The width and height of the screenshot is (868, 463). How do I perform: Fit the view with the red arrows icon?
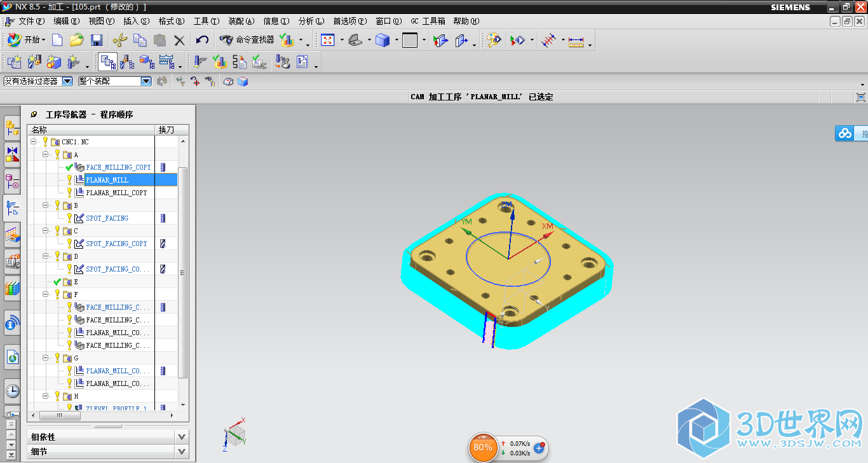327,40
